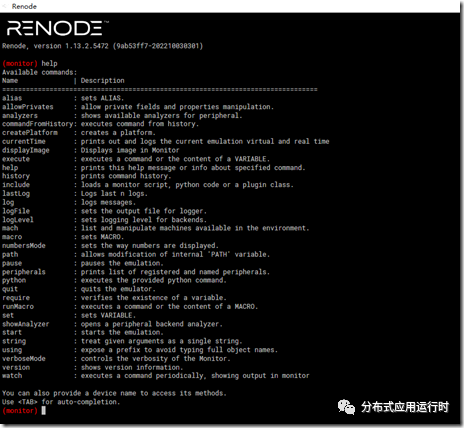Image resolution: width=464 pixels, height=428 pixels.
Task: Click the 'quit' command name
Action: click(10, 289)
